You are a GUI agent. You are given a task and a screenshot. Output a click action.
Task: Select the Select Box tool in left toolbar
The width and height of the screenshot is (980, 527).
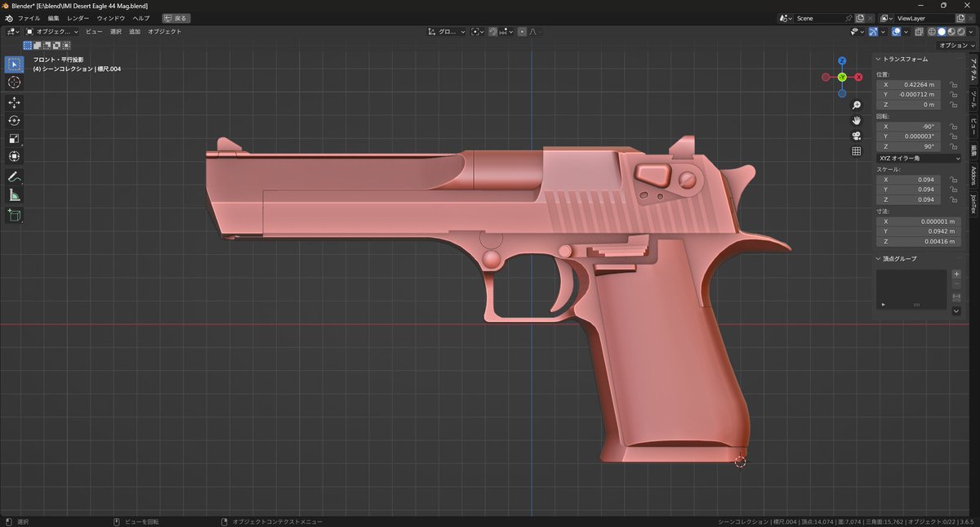point(15,64)
